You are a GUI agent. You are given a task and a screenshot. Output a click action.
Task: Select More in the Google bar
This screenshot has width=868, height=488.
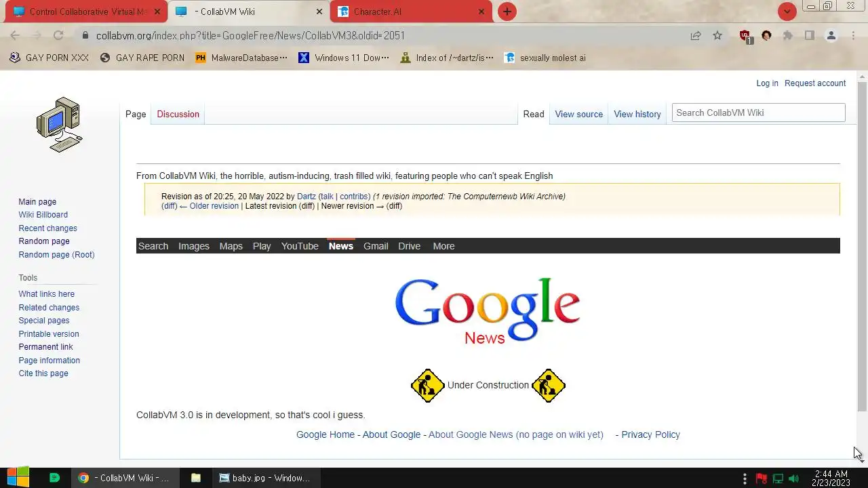[443, 246]
